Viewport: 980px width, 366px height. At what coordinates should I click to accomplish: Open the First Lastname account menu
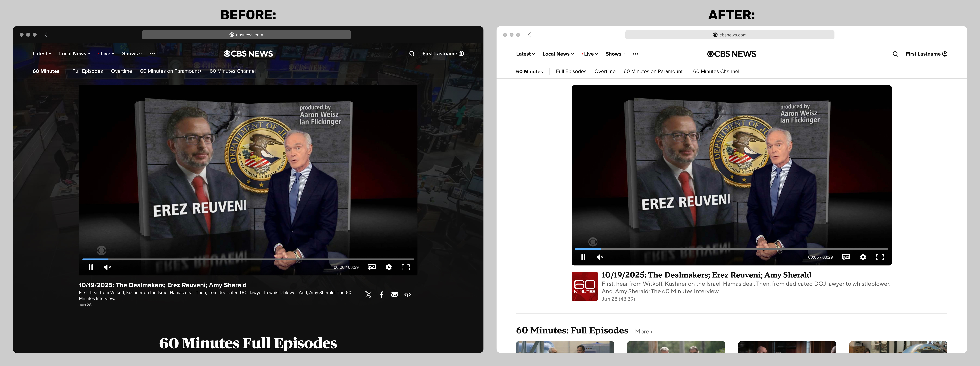(x=443, y=53)
